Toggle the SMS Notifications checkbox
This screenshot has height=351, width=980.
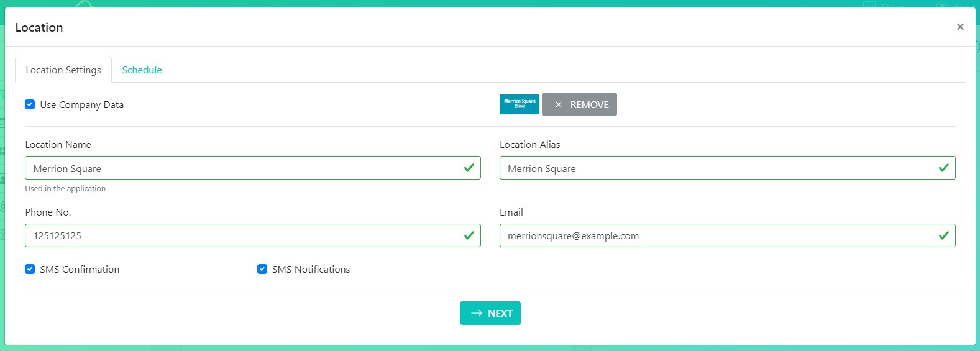(262, 269)
